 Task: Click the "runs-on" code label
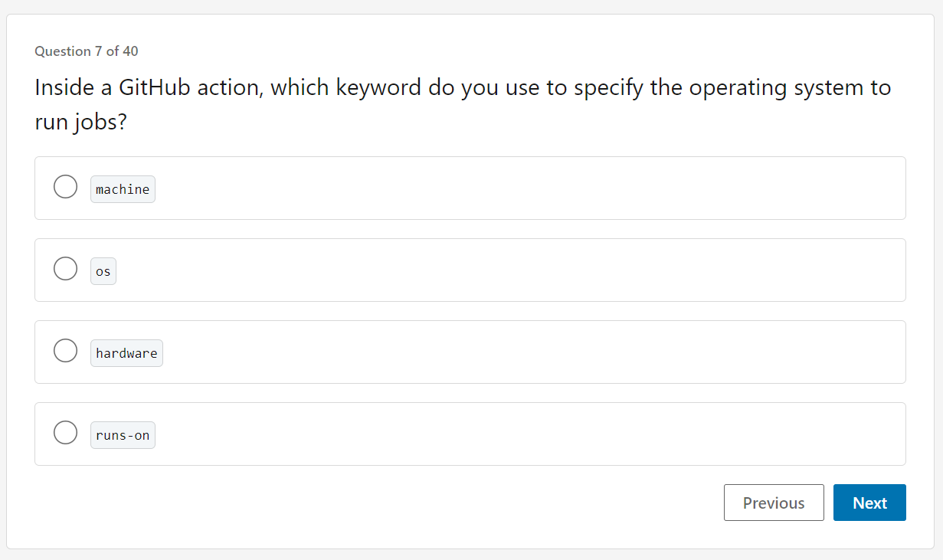pyautogui.click(x=123, y=434)
